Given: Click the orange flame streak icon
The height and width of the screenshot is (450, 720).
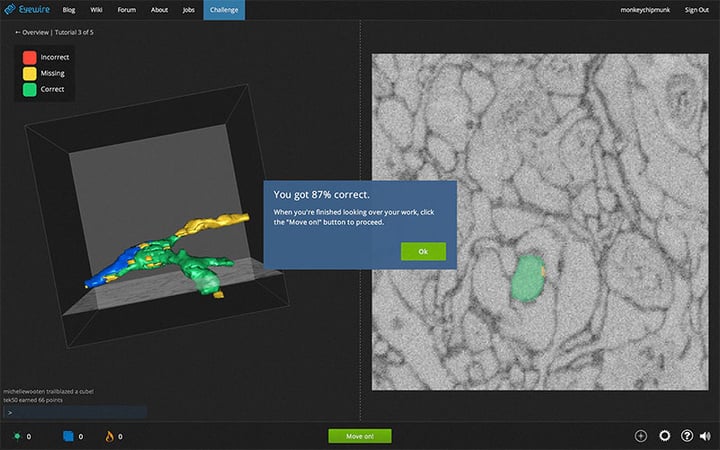Looking at the screenshot, I should coord(111,436).
